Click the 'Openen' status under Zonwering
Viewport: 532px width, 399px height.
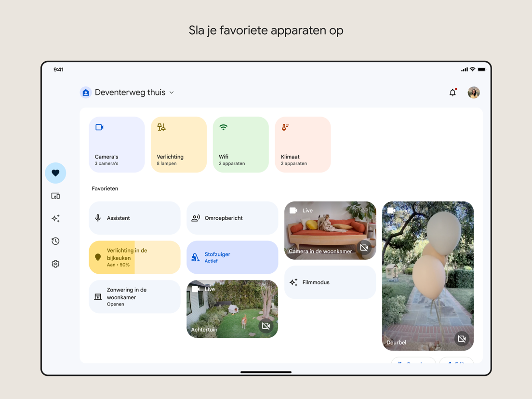coord(115,305)
